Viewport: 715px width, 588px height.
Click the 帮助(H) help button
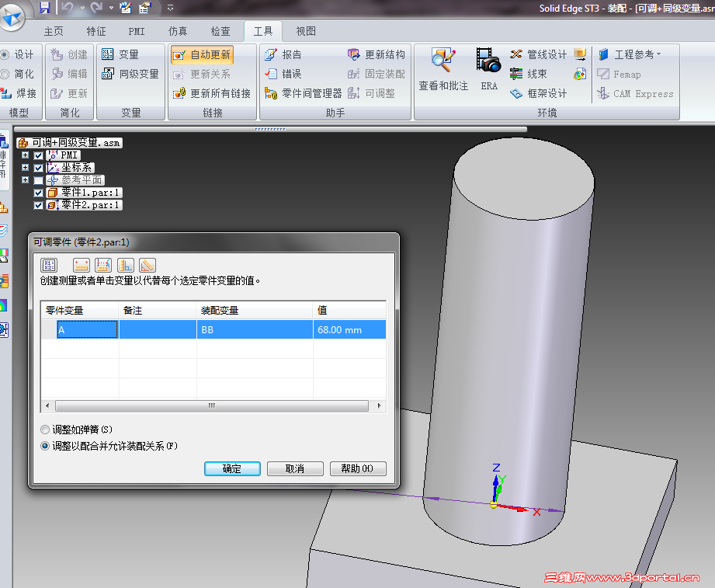coord(358,468)
